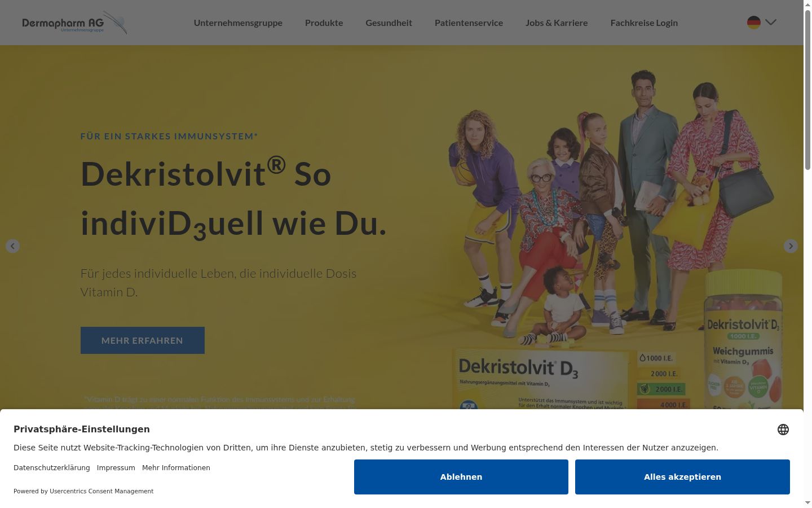Open the Impressum link

116,468
